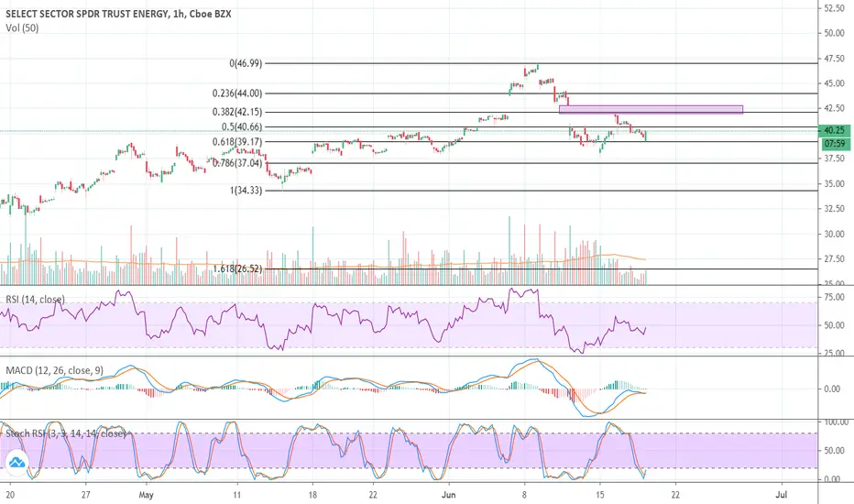The width and height of the screenshot is (854, 504).
Task: Click the Stoch RSI 50.00 scale label
Action: 835,451
